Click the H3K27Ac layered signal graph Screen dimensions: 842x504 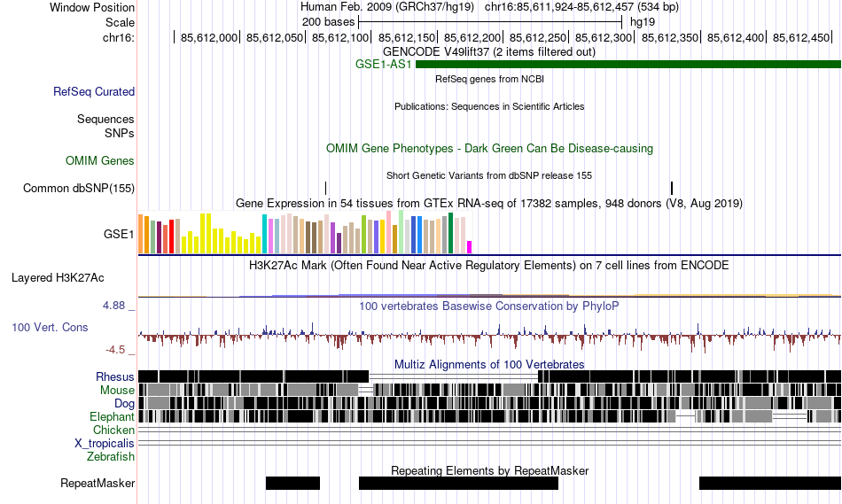point(489,295)
